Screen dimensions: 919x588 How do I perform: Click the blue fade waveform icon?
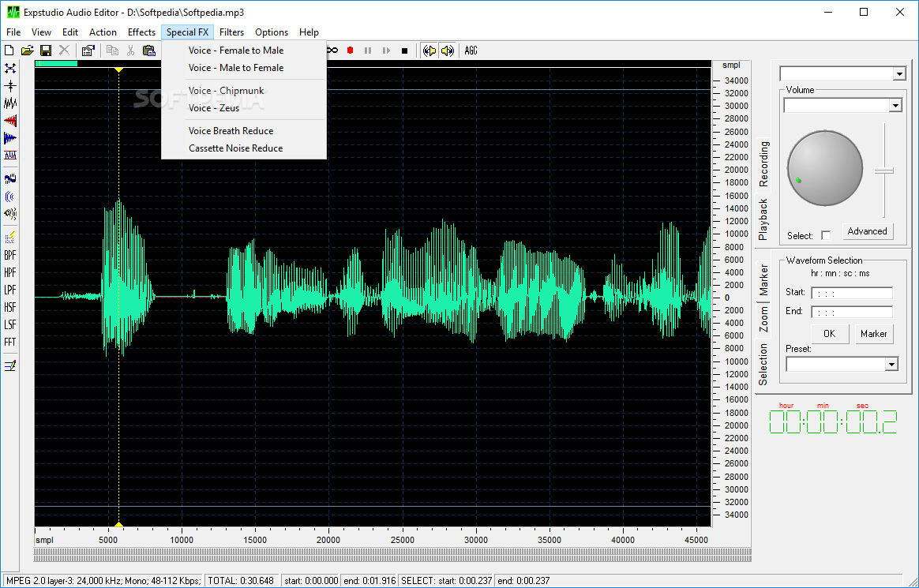click(10, 138)
